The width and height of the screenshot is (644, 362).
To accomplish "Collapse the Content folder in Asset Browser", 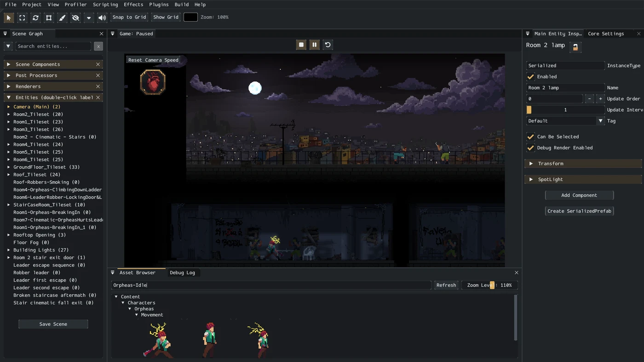I will [x=116, y=297].
